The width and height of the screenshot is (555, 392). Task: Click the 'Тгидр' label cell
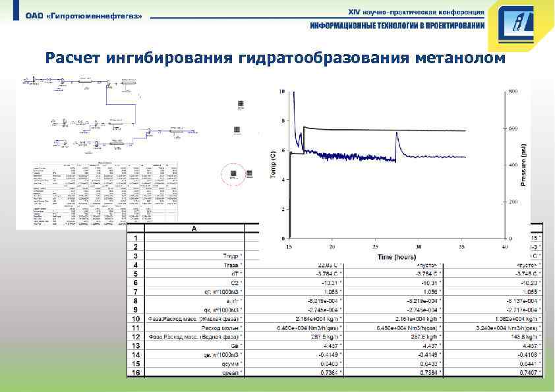tap(194, 256)
